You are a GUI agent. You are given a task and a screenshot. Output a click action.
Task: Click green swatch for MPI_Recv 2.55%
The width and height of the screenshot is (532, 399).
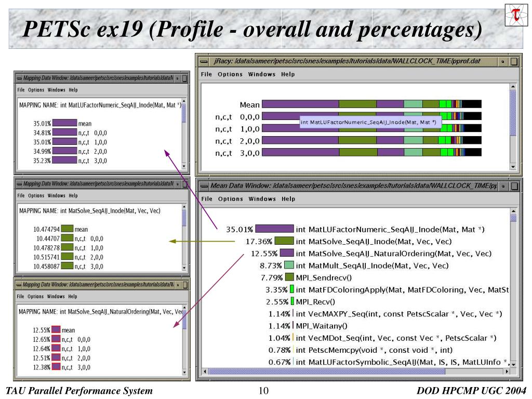292,301
